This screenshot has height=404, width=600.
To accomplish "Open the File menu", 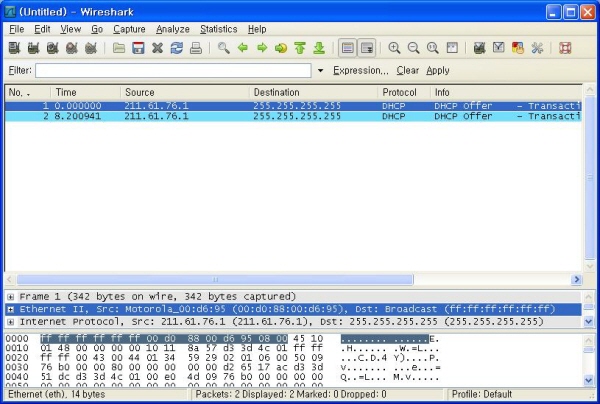I will click(x=16, y=29).
